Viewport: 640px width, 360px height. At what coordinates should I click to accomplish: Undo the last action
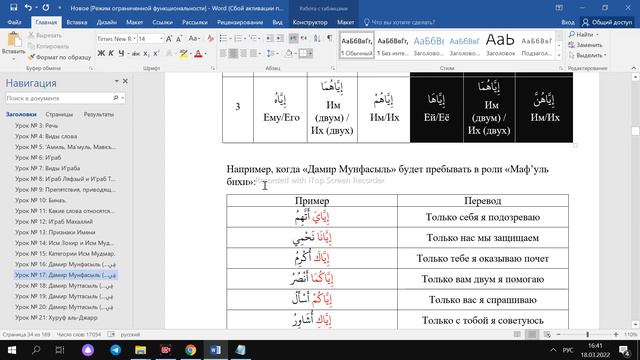[28, 7]
